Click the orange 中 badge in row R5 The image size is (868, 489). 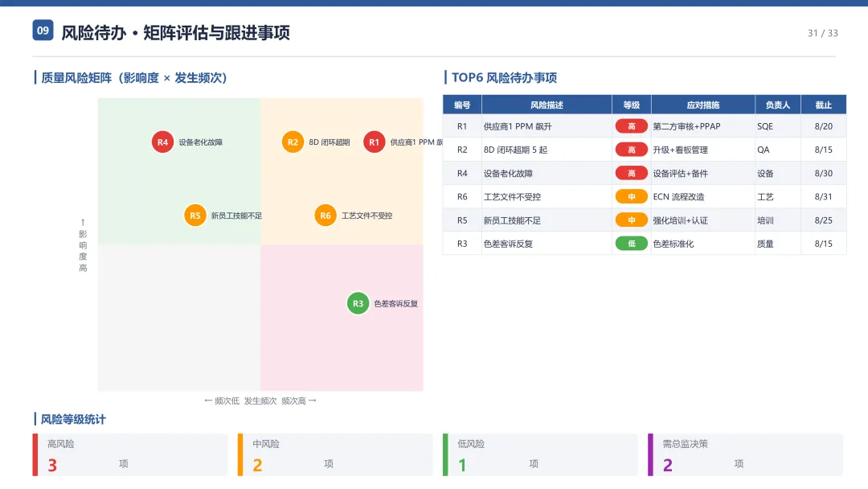click(631, 220)
